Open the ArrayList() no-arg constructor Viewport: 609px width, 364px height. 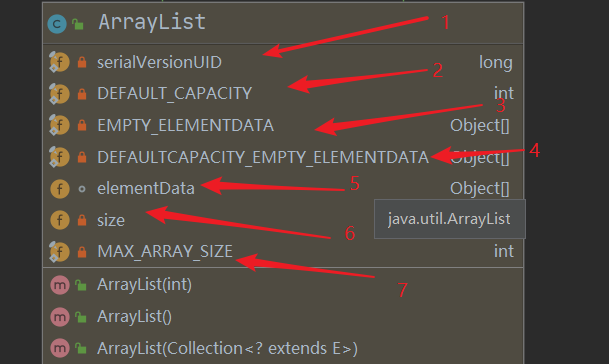click(134, 317)
